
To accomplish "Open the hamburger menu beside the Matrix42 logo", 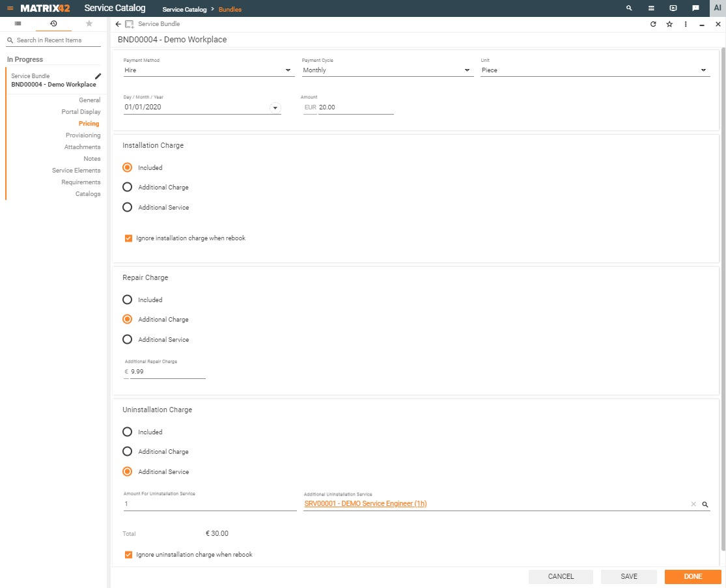I will (10, 8).
